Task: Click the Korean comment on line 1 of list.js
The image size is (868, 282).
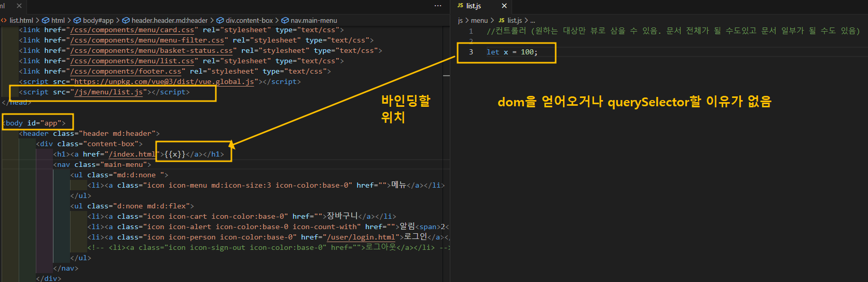Action: (673, 31)
